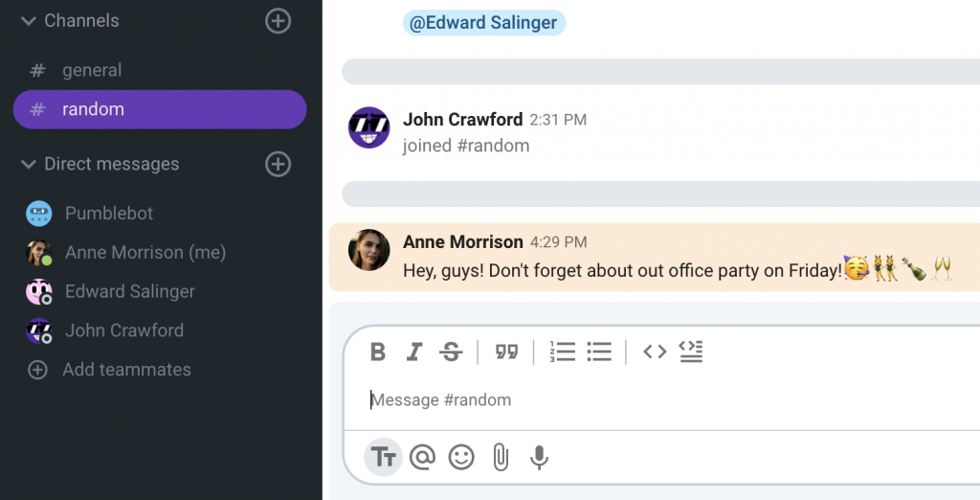Start a bulleted list

[599, 352]
